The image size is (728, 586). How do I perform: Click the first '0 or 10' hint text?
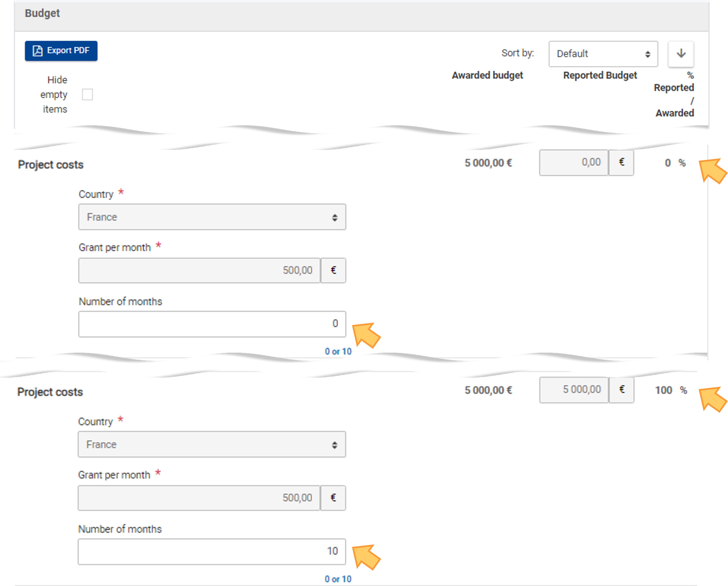click(x=338, y=351)
